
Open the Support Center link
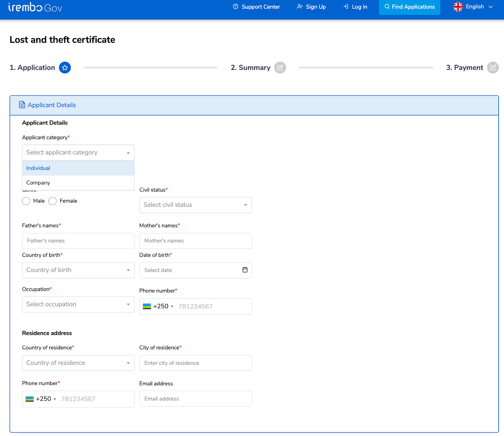(256, 7)
